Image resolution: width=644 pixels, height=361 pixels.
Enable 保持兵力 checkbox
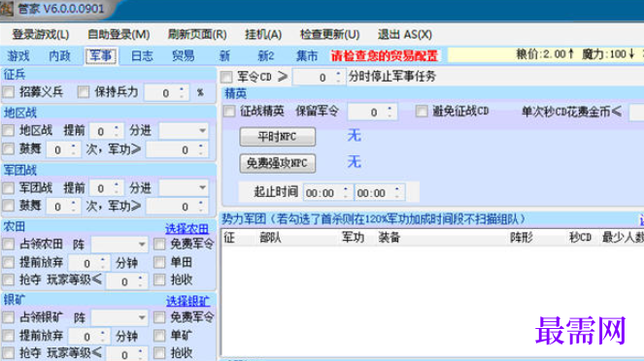pyautogui.click(x=84, y=92)
